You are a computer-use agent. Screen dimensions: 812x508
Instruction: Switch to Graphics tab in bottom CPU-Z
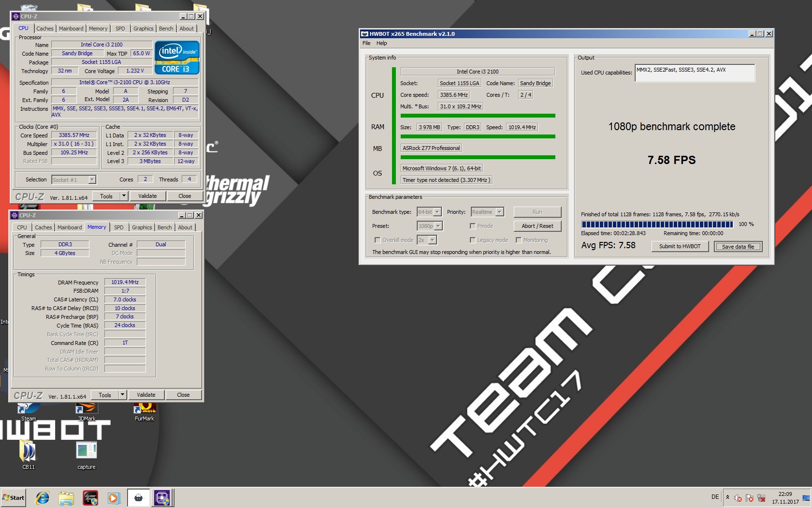point(142,227)
